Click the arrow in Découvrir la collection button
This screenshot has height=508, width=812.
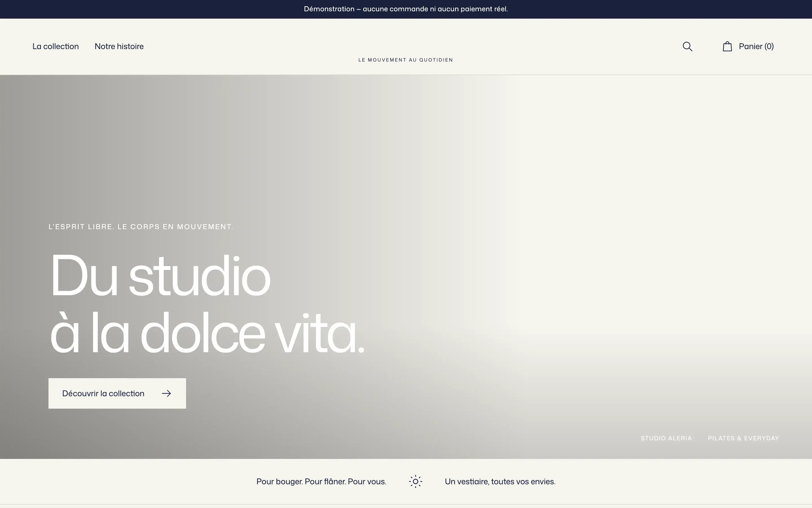coord(166,393)
